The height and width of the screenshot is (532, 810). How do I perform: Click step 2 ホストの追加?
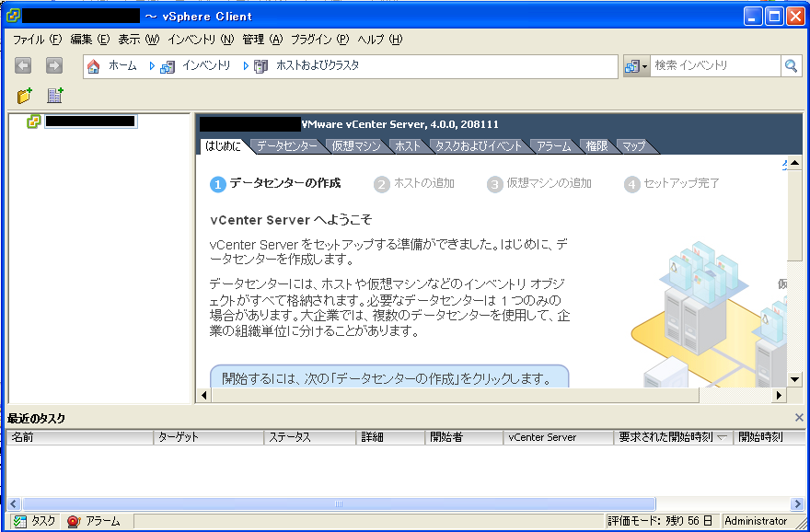pos(414,184)
